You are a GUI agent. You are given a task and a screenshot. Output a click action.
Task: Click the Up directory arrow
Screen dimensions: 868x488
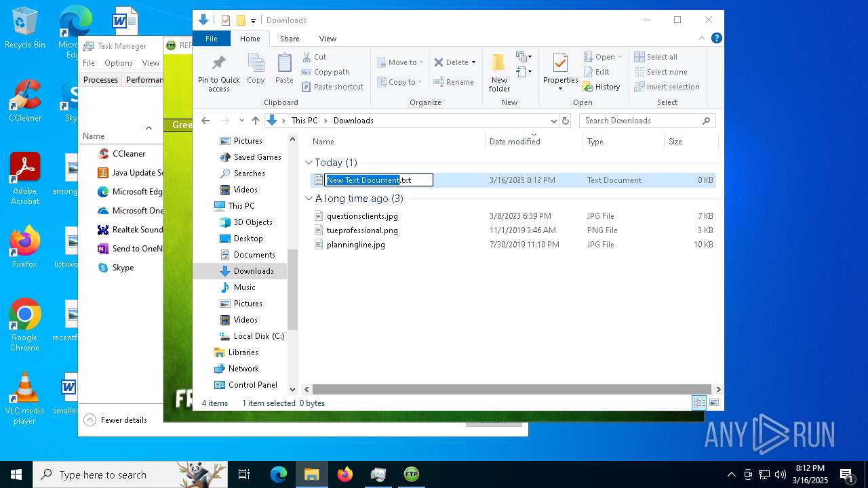tap(256, 121)
